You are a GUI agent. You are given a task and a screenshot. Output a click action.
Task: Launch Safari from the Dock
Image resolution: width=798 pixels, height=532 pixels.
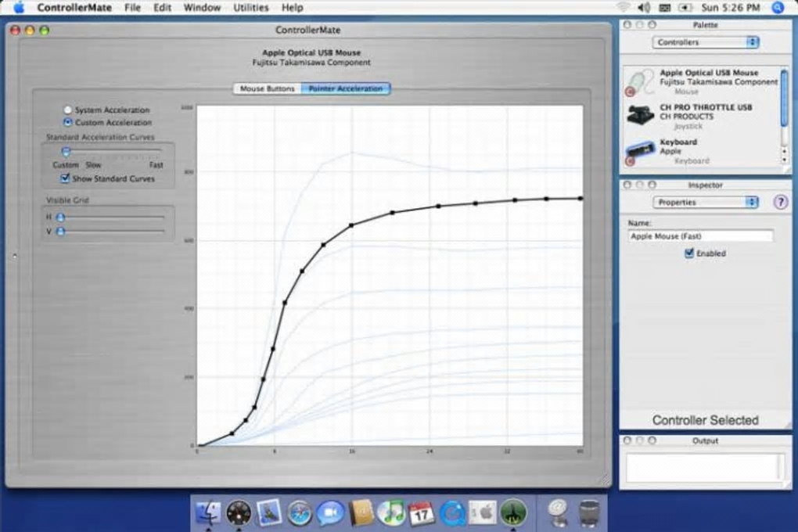(x=299, y=513)
